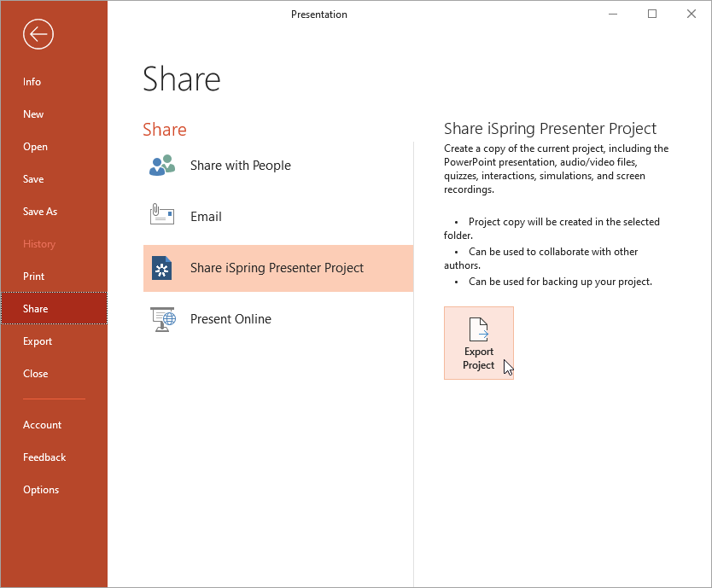Choose Close in the sidebar
712x588 pixels.
pyautogui.click(x=35, y=374)
